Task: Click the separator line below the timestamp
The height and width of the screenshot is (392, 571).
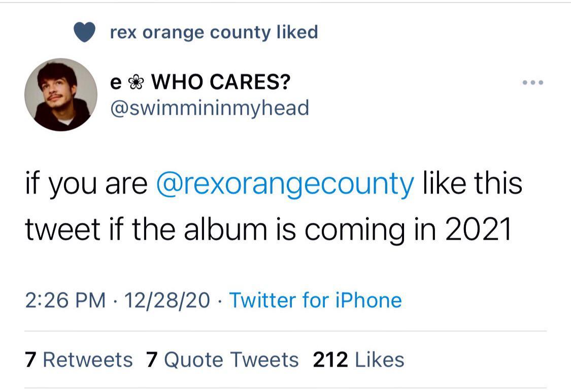Action: click(x=284, y=329)
